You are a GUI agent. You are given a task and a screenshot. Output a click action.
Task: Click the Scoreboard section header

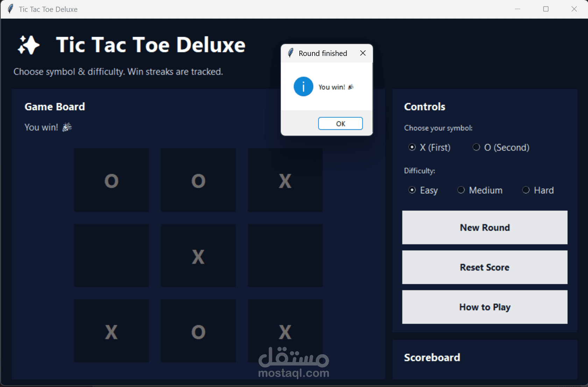pos(432,357)
